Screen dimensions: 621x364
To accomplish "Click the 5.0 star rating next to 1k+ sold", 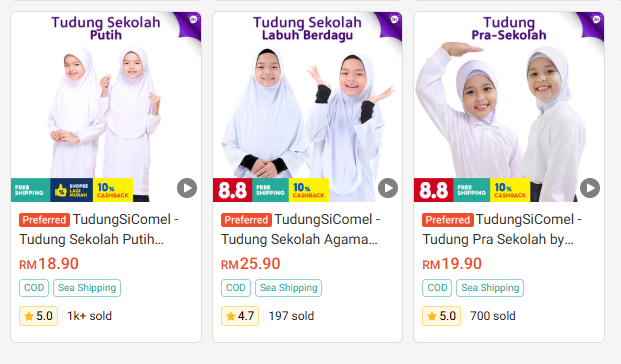I will [x=38, y=316].
